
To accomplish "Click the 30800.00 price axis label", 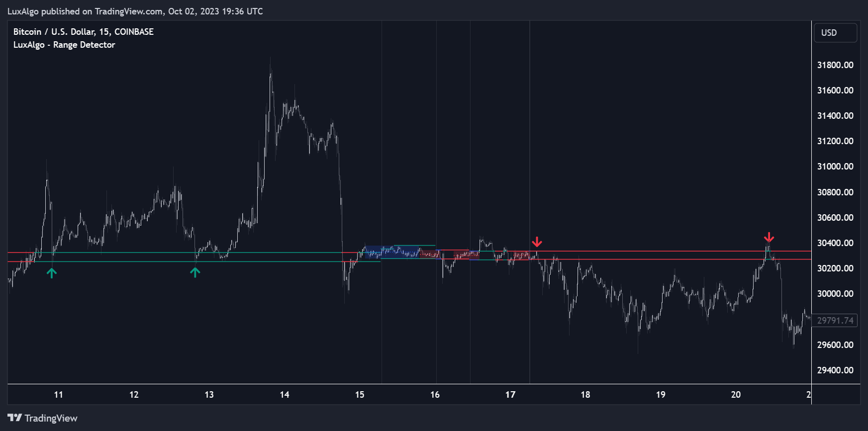I will click(835, 192).
